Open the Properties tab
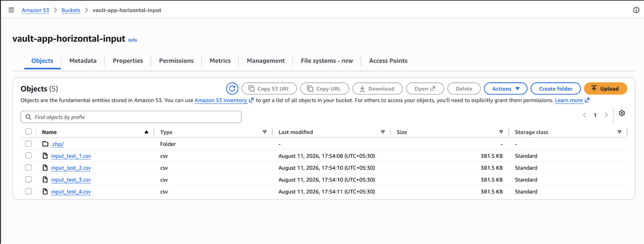 128,61
